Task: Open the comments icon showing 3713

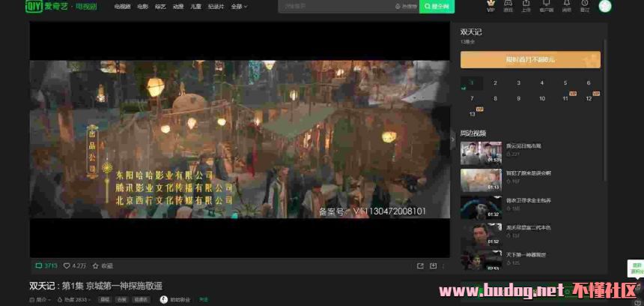Action: (x=46, y=265)
